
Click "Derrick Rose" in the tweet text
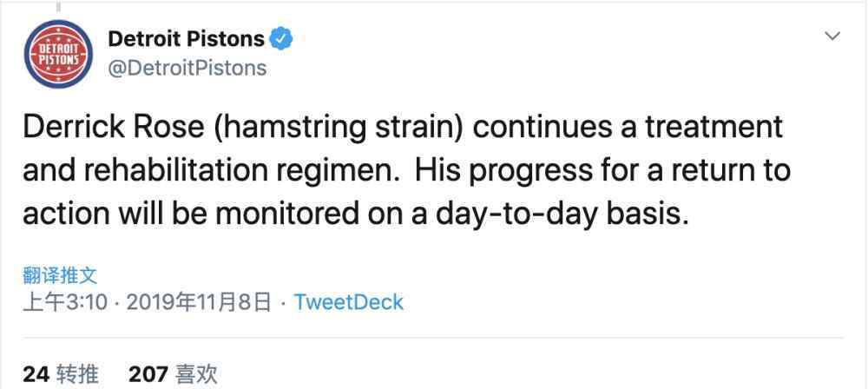point(114,127)
